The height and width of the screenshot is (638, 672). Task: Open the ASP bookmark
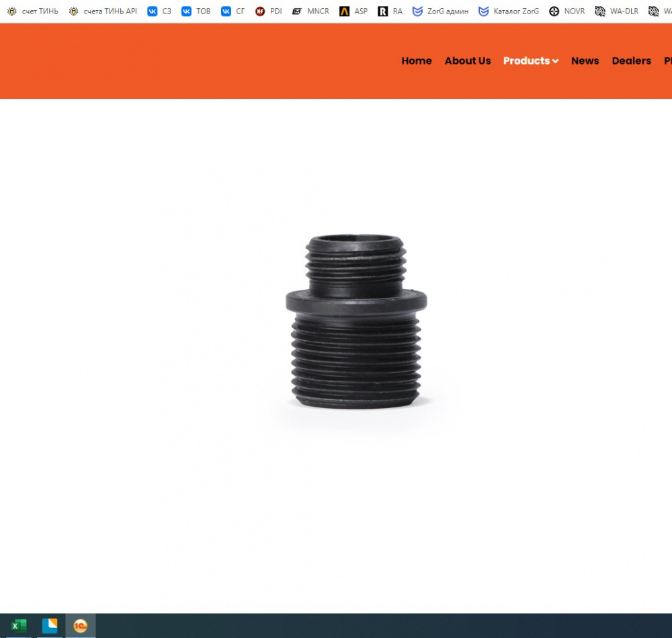pos(353,11)
